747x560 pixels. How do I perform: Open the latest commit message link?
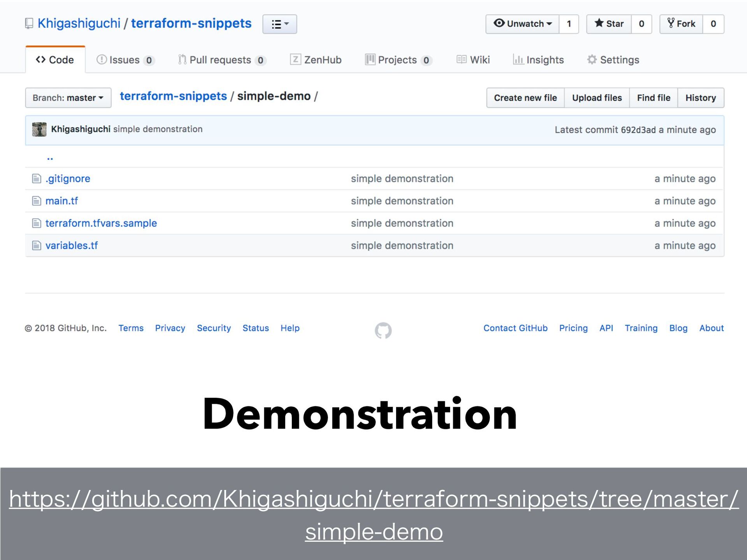[158, 129]
